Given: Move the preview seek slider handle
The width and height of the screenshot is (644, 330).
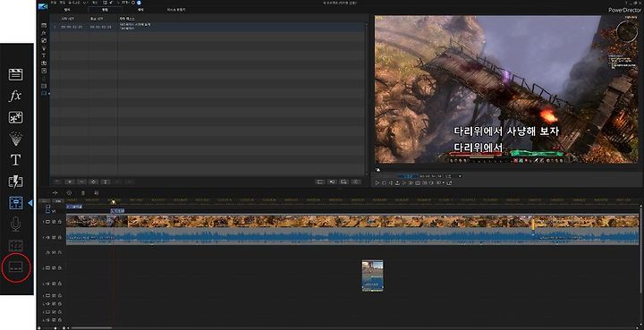Looking at the screenshot, I should [x=378, y=170].
